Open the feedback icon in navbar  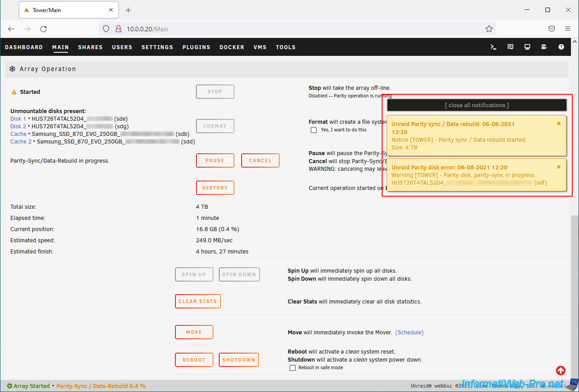(510, 47)
